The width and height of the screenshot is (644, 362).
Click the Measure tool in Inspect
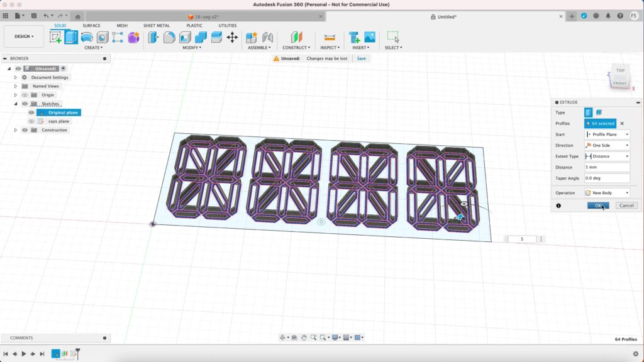click(329, 37)
